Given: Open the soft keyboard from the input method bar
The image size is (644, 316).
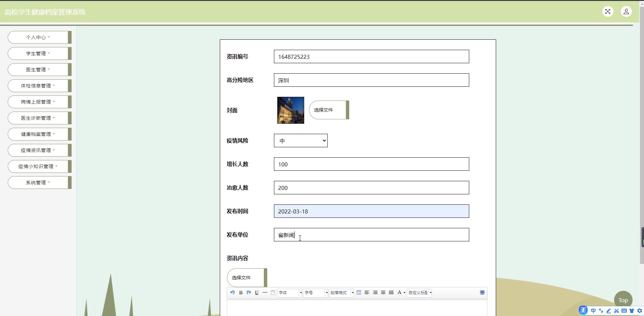Looking at the screenshot, I should (624, 311).
